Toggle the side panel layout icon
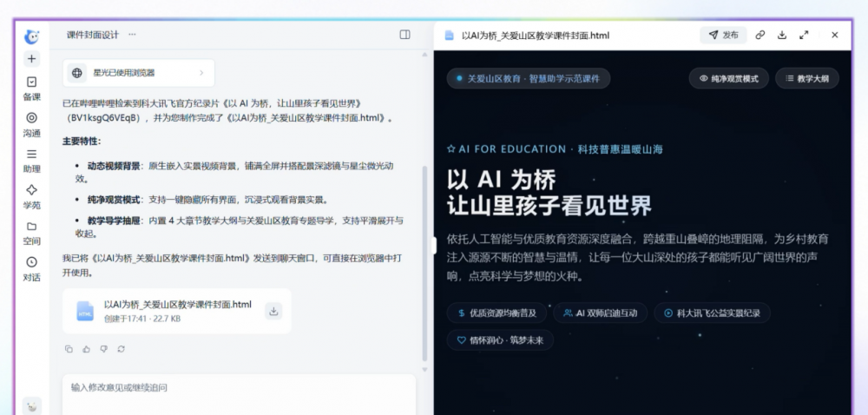 tap(404, 35)
